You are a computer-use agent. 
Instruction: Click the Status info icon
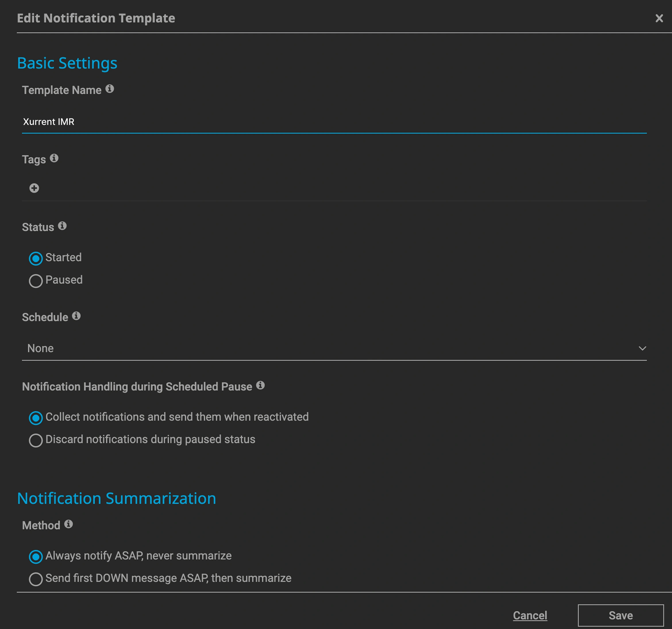click(x=62, y=226)
